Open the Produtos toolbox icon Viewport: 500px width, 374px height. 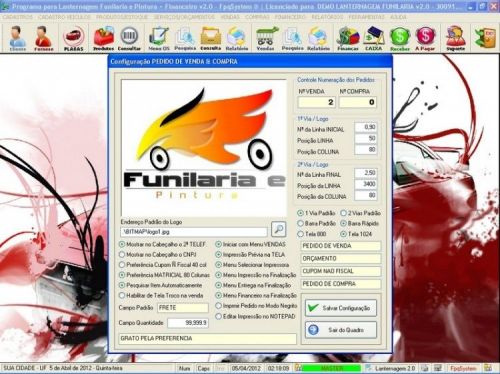(x=104, y=38)
